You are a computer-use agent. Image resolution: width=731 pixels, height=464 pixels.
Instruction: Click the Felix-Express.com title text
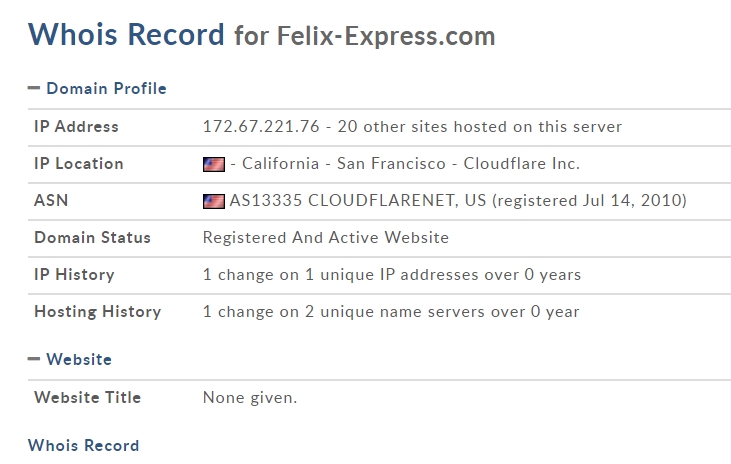(386, 36)
